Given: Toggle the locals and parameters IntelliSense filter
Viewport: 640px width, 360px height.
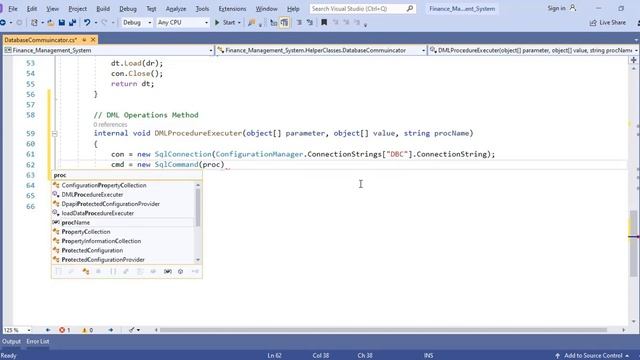Looking at the screenshot, I should pyautogui.click(x=167, y=271).
